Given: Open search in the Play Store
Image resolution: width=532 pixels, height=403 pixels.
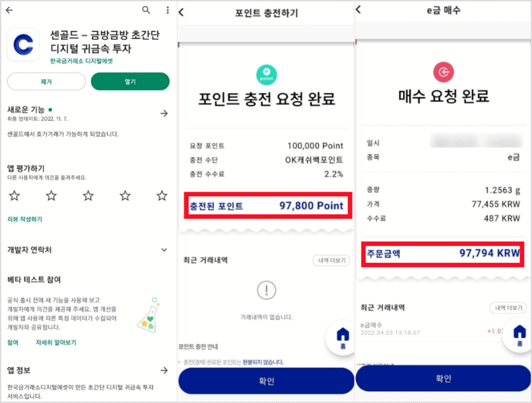Looking at the screenshot, I should (x=146, y=11).
